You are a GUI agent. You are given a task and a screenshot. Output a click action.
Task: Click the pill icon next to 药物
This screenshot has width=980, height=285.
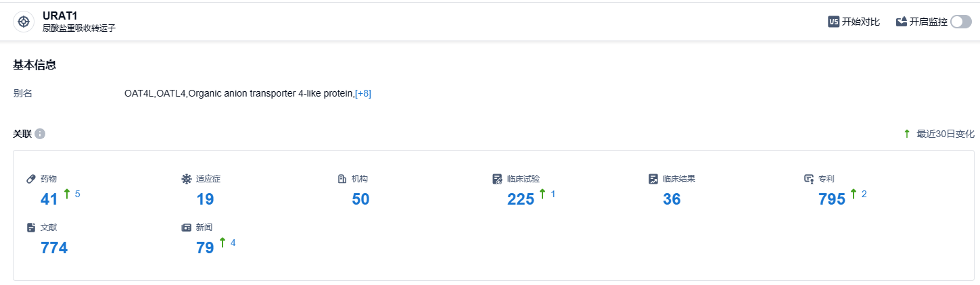click(x=31, y=179)
